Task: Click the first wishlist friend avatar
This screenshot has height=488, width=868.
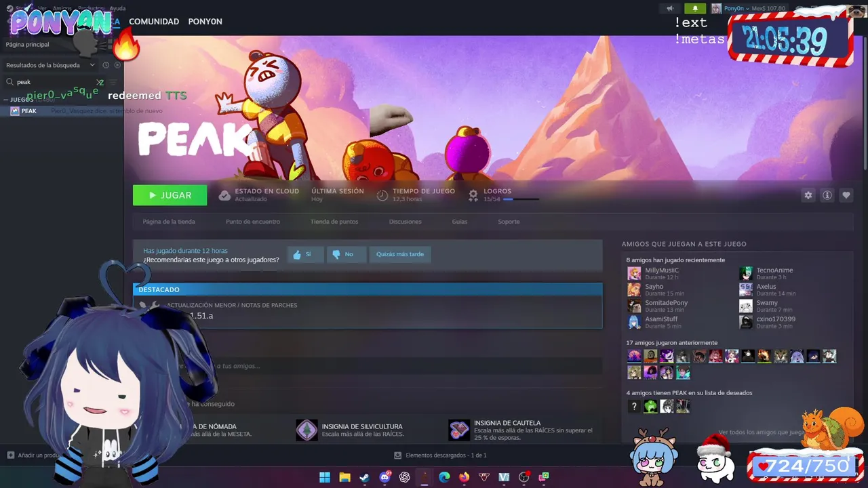Action: tap(634, 407)
